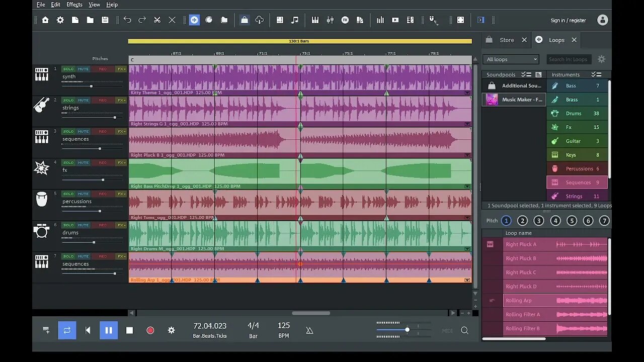Click the Home icon in the toolbar
Viewport: 644px width, 362px height.
pos(45,20)
